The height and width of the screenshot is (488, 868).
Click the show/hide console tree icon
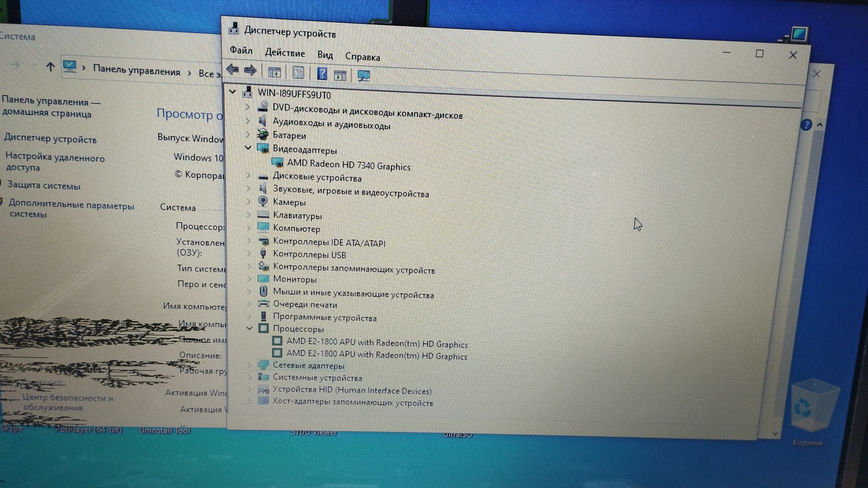(274, 72)
